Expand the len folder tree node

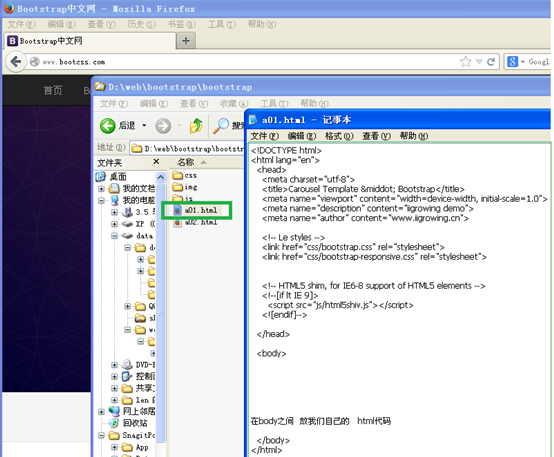pyautogui.click(x=114, y=400)
